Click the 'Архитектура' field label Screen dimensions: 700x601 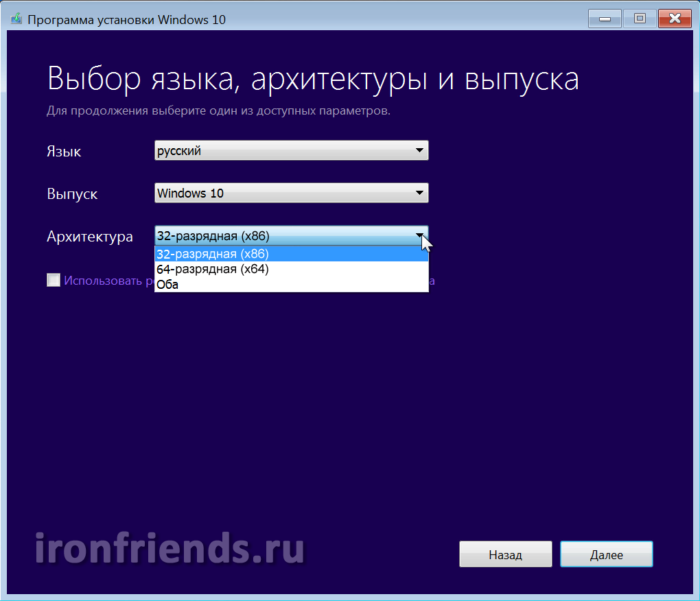click(x=90, y=237)
